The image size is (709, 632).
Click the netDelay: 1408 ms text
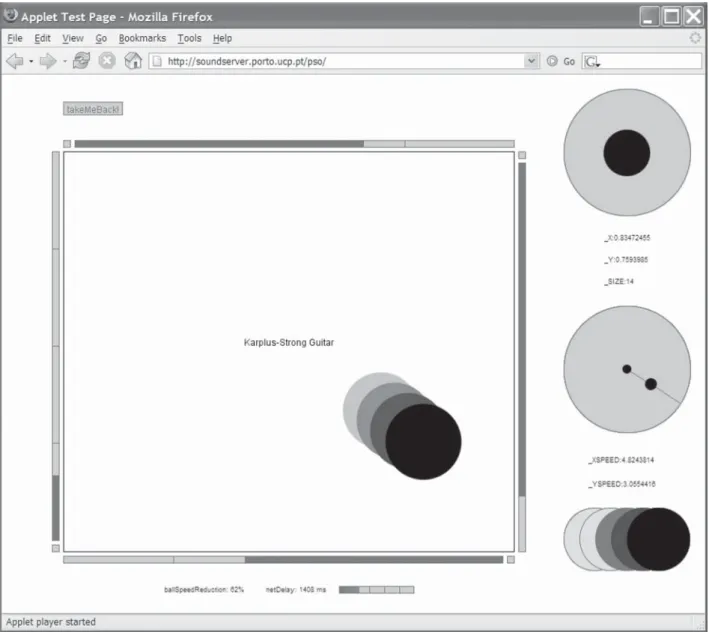click(296, 590)
